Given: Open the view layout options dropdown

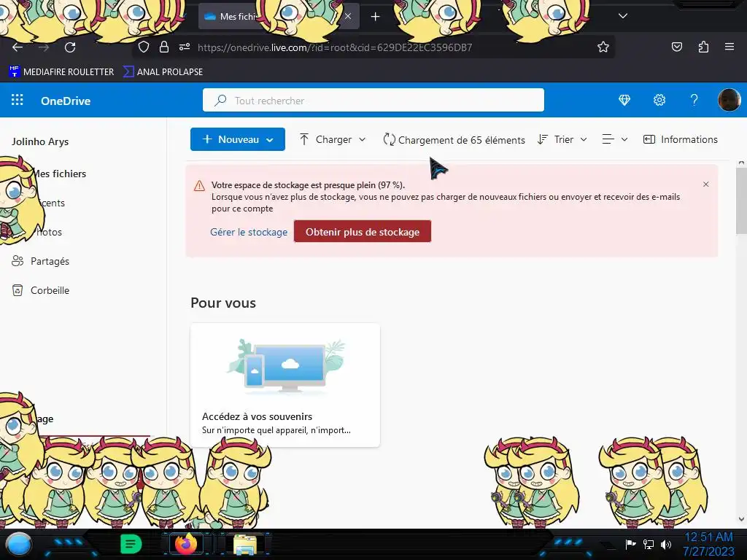Looking at the screenshot, I should (614, 139).
